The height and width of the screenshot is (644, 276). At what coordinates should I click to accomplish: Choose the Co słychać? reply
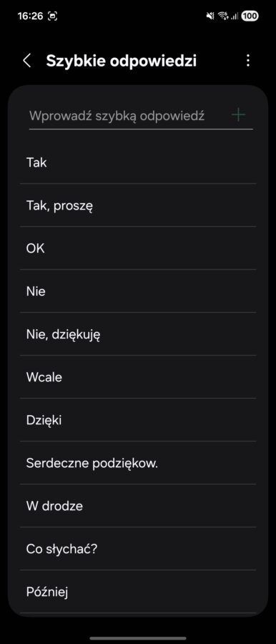tap(138, 549)
